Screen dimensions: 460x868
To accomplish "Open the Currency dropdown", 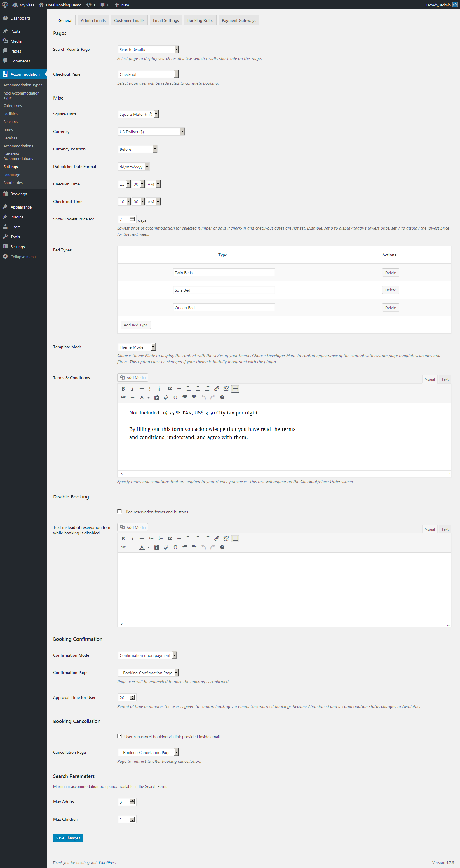I will point(151,132).
